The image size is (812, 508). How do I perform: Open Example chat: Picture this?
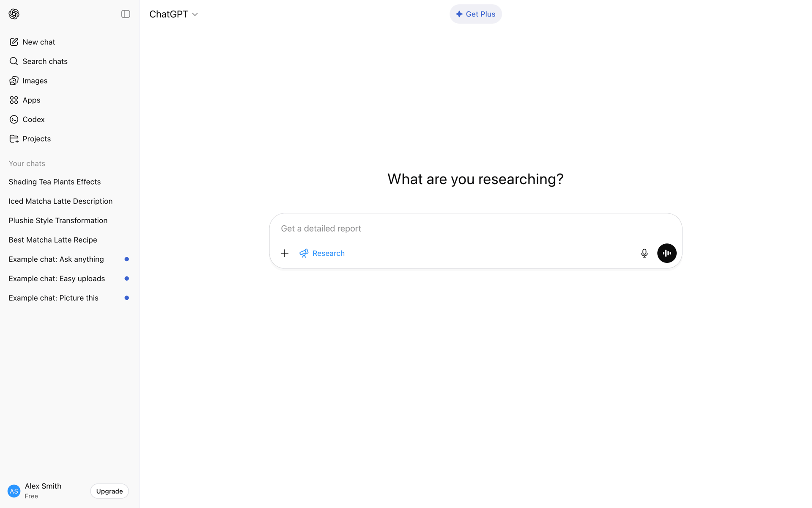coord(69,298)
